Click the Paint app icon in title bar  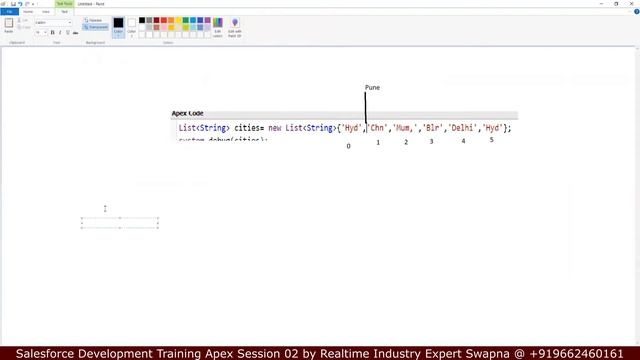coord(4,4)
